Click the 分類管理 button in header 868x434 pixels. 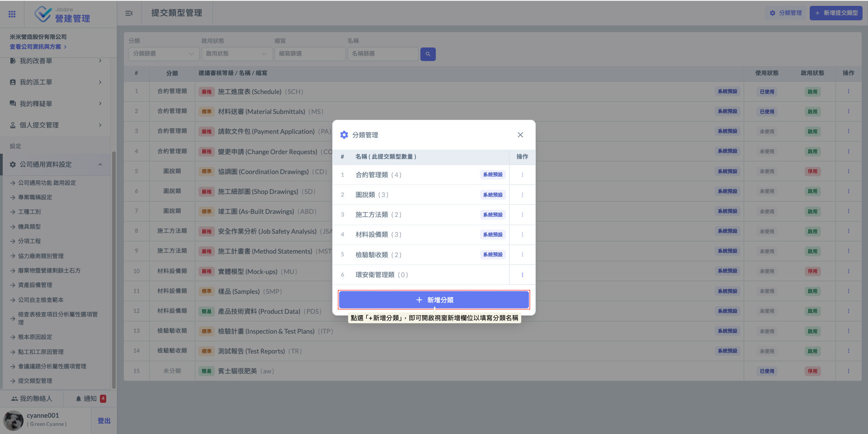point(786,13)
